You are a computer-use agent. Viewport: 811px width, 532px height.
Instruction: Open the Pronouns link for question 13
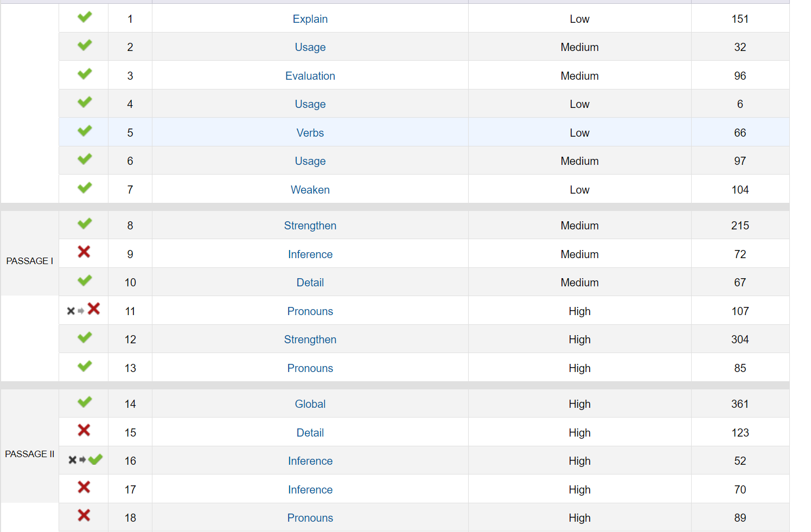click(x=310, y=368)
